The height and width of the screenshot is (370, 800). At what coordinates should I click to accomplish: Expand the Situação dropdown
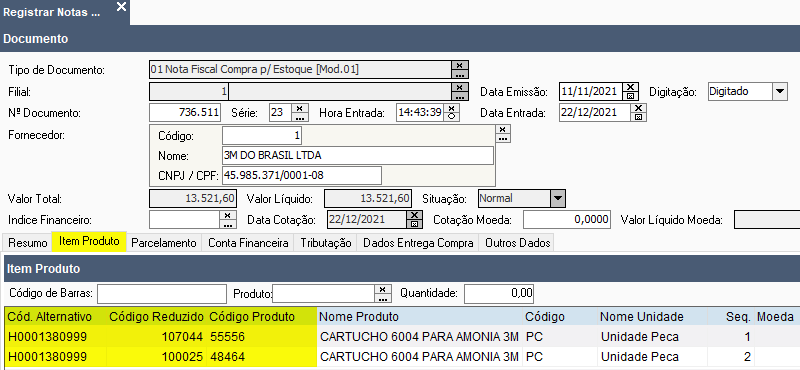(x=558, y=198)
